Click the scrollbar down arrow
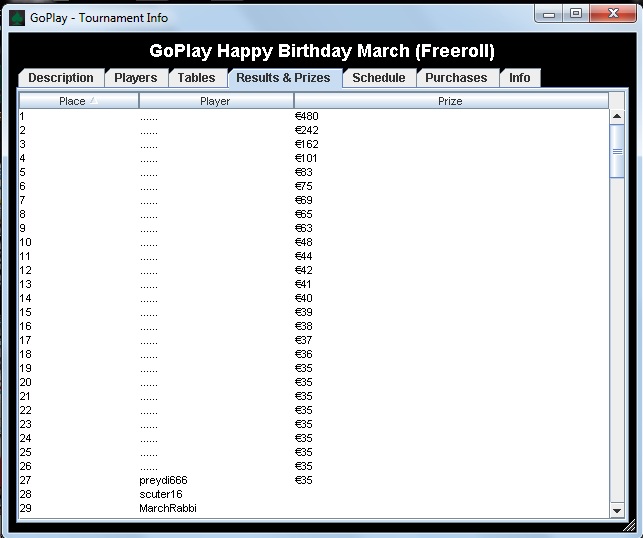The height and width of the screenshot is (538, 643). tap(617, 511)
